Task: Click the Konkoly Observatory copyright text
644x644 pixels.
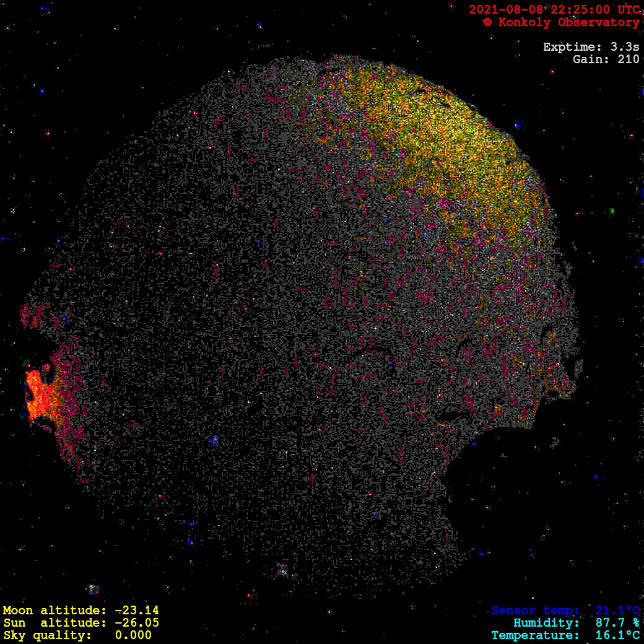Action: tap(561, 22)
